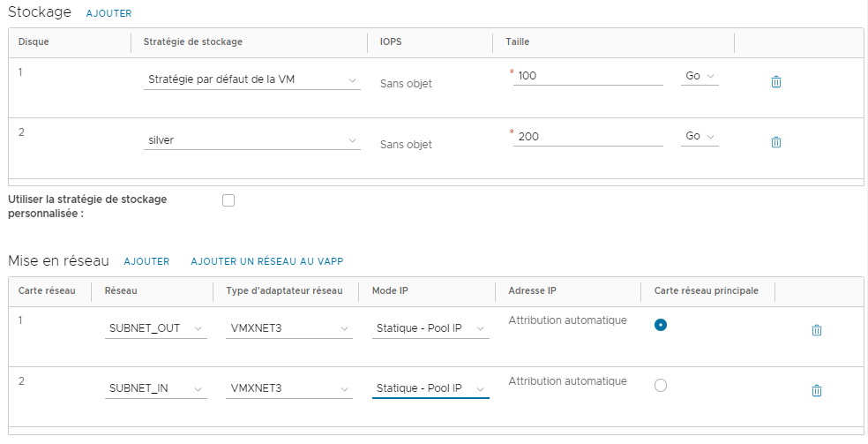Delete disk 2 with trash icon
The height and width of the screenshot is (444, 868).
(776, 142)
